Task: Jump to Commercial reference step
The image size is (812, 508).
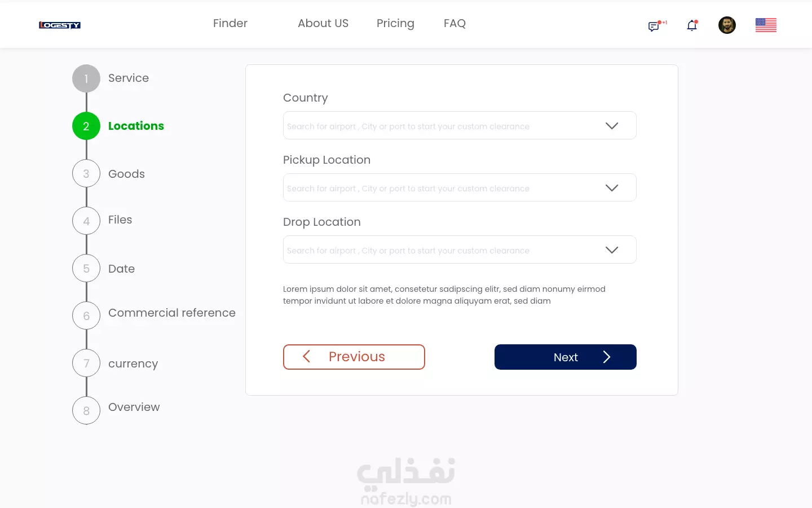Action: pos(172,313)
